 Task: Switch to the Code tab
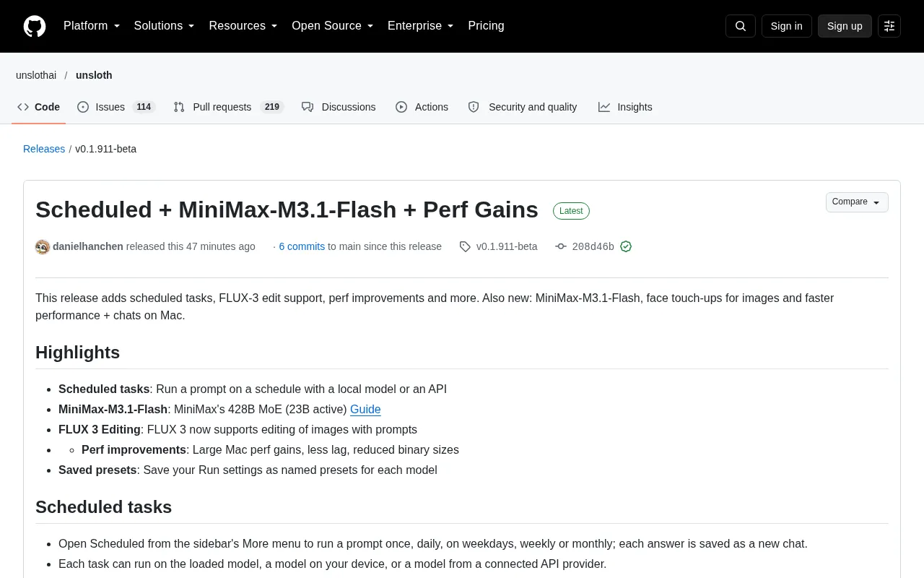pos(39,107)
